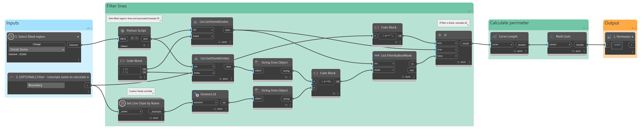Collapse the Filter lines group
Viewport: 644px width, 129px height.
coord(469,11)
